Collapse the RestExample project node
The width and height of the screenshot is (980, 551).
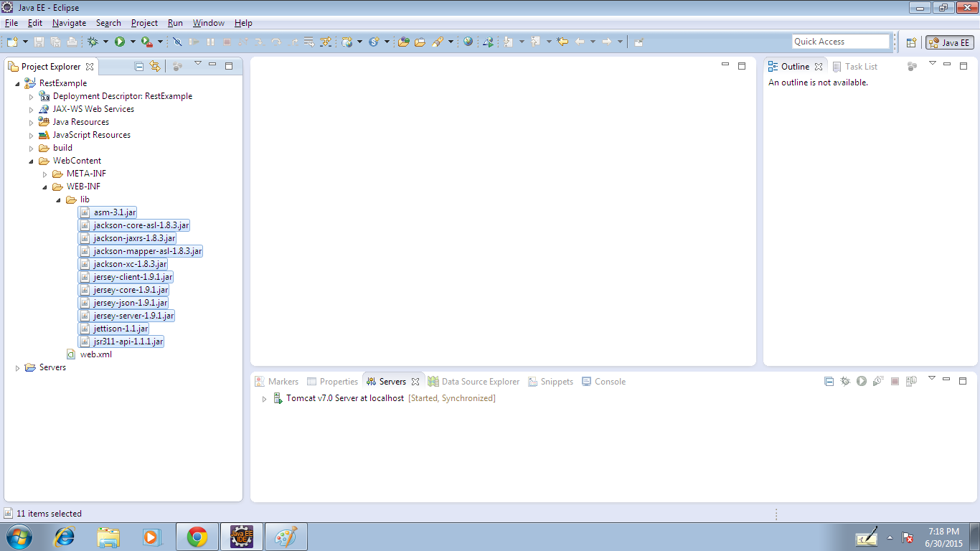coord(17,83)
